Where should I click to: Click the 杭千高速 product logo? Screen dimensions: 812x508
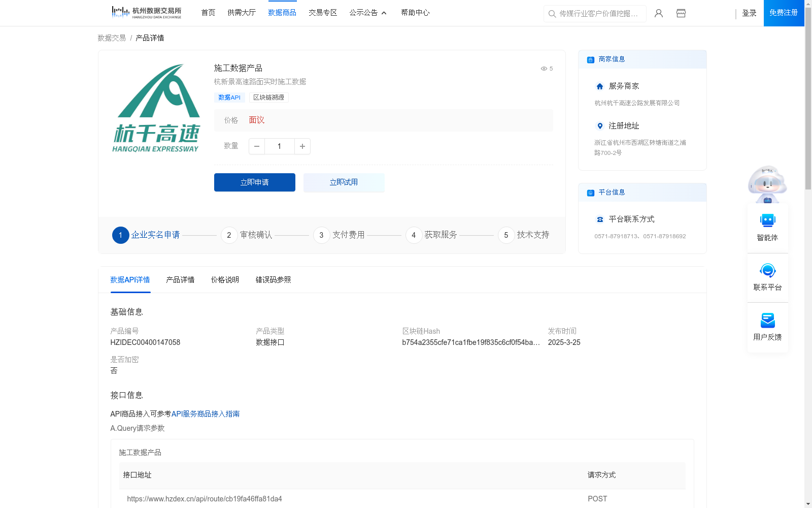(156, 108)
